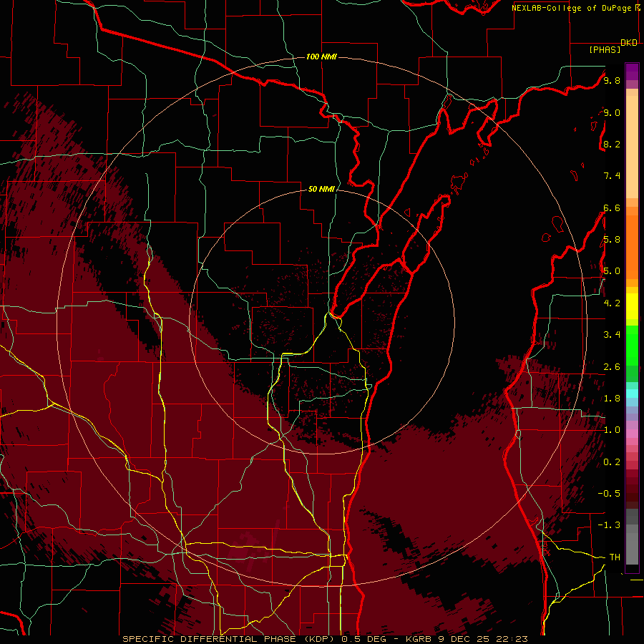Click the "22:23" timestamp in the caption
The height and width of the screenshot is (644, 644).
coord(512,639)
